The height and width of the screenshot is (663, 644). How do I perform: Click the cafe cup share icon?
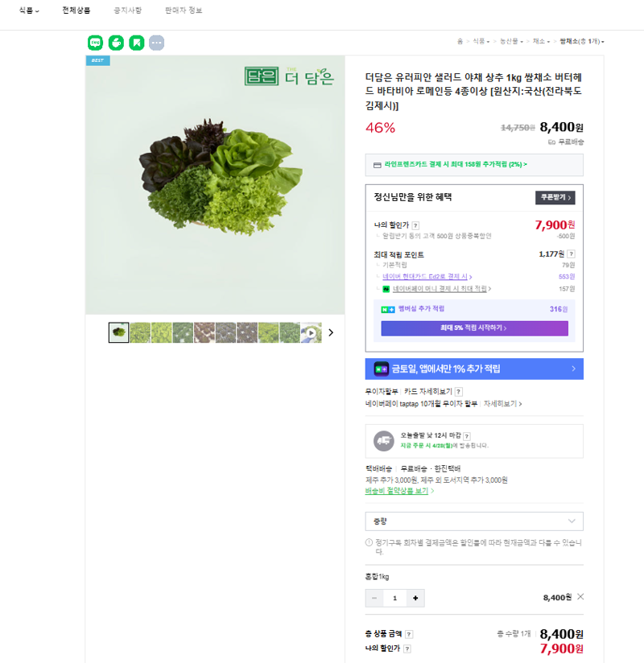(116, 43)
